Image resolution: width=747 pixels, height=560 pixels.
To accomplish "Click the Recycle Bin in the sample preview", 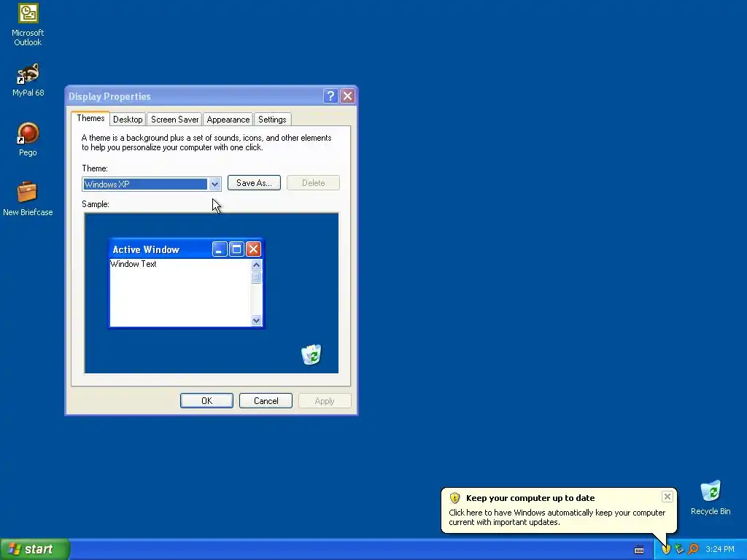I will tap(311, 355).
